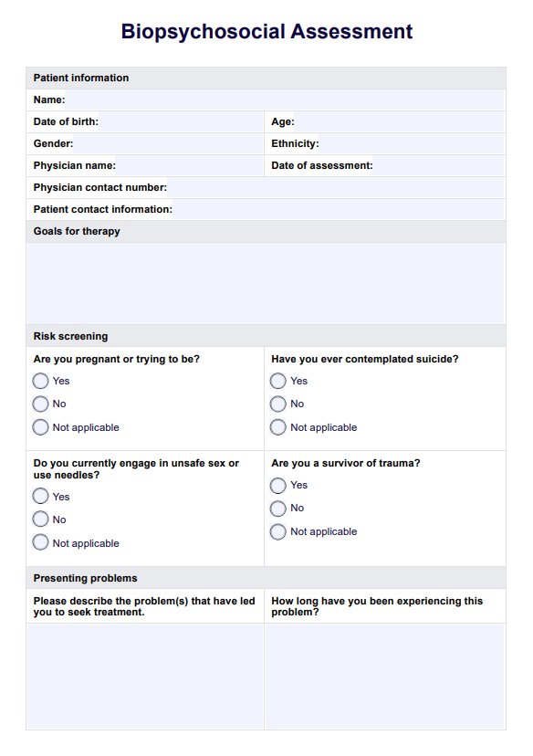533x756 pixels.
Task: Click the Age input field
Action: coord(400,122)
